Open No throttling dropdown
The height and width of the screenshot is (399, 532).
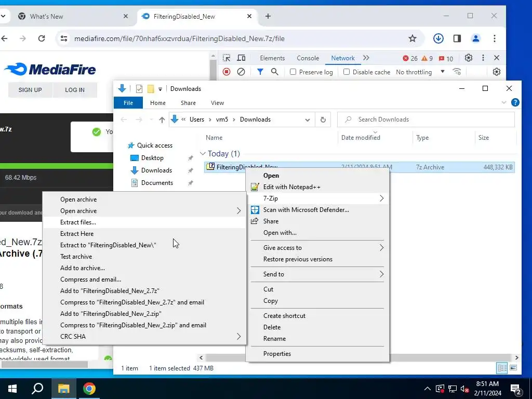point(420,72)
